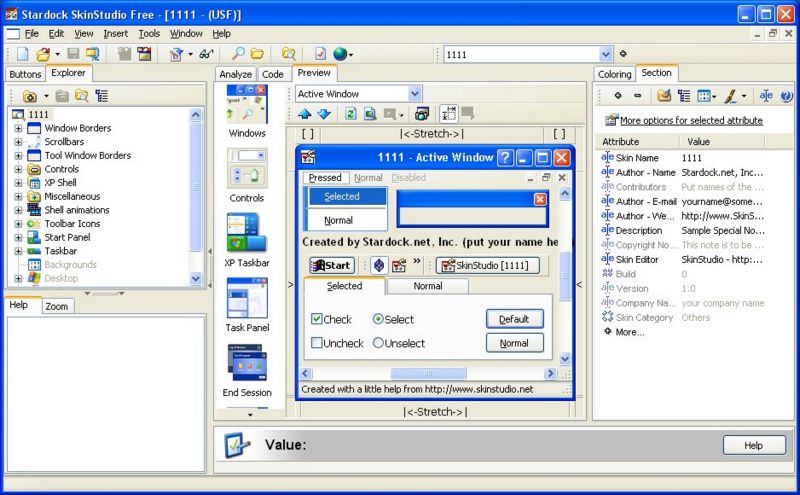
Task: Click the globe icon in main toolbar
Action: (x=342, y=53)
